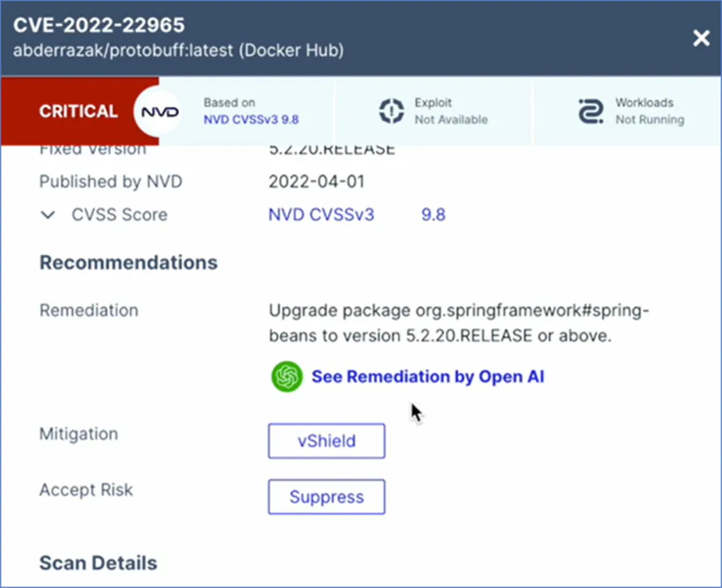Click the Suppress button to accept risk

click(327, 497)
